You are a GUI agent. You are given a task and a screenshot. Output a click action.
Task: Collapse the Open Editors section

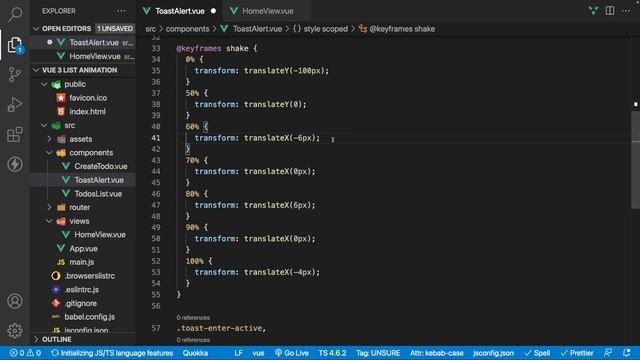(36, 29)
